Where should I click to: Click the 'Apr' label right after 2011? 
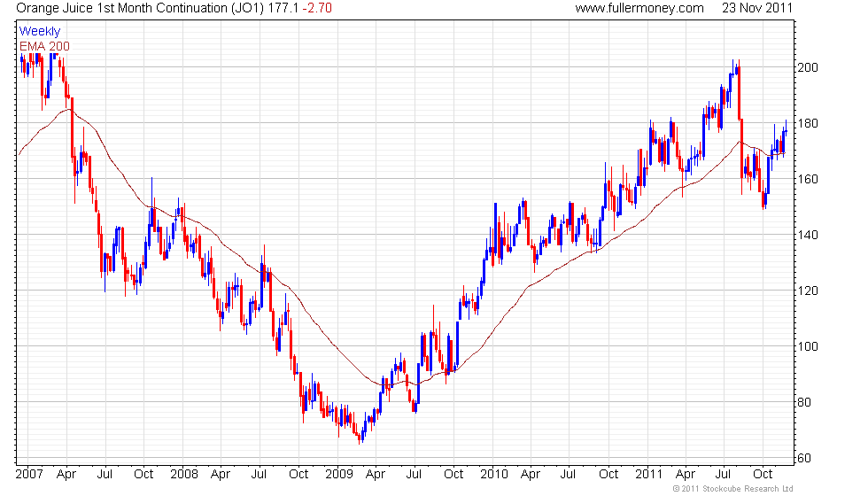pyautogui.click(x=686, y=475)
